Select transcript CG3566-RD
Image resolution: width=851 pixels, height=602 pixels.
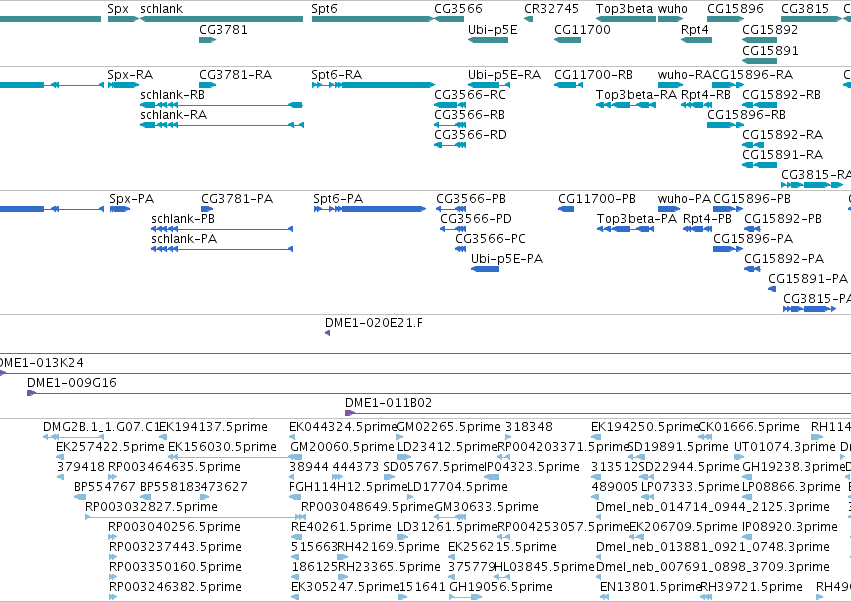[x=470, y=135]
